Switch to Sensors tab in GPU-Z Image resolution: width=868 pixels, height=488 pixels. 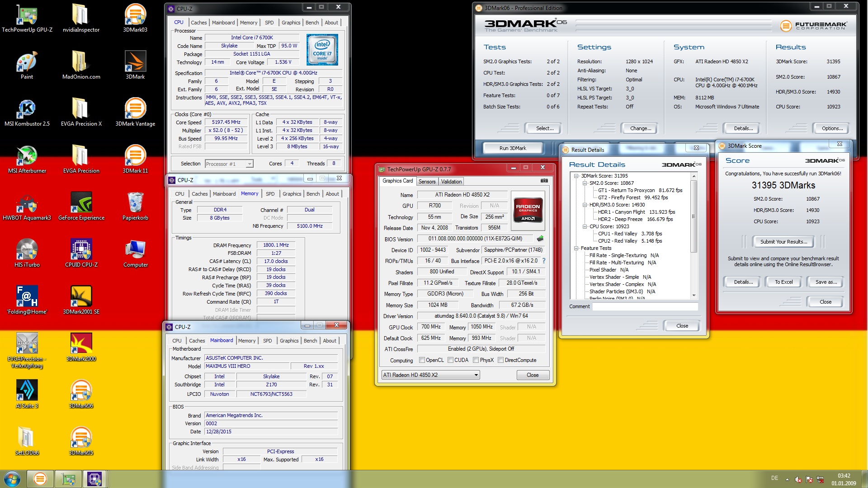(x=427, y=182)
